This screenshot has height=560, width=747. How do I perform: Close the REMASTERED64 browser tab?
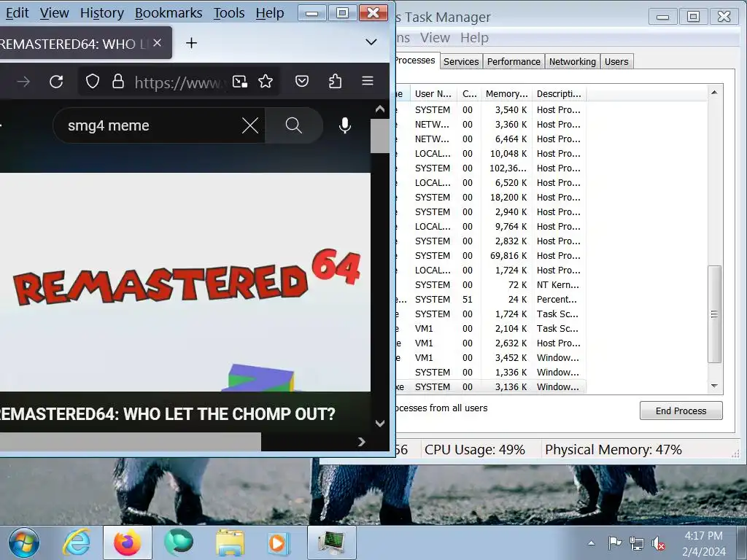point(158,43)
